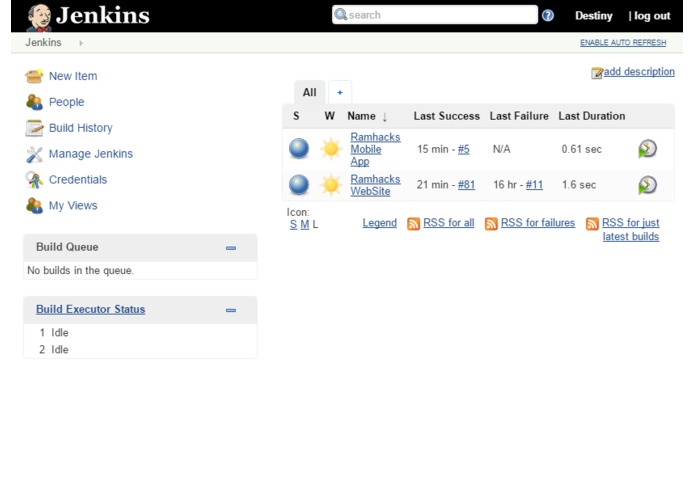This screenshot has height=494, width=695.
Task: Click the RSS for just latest builds icon
Action: [592, 224]
